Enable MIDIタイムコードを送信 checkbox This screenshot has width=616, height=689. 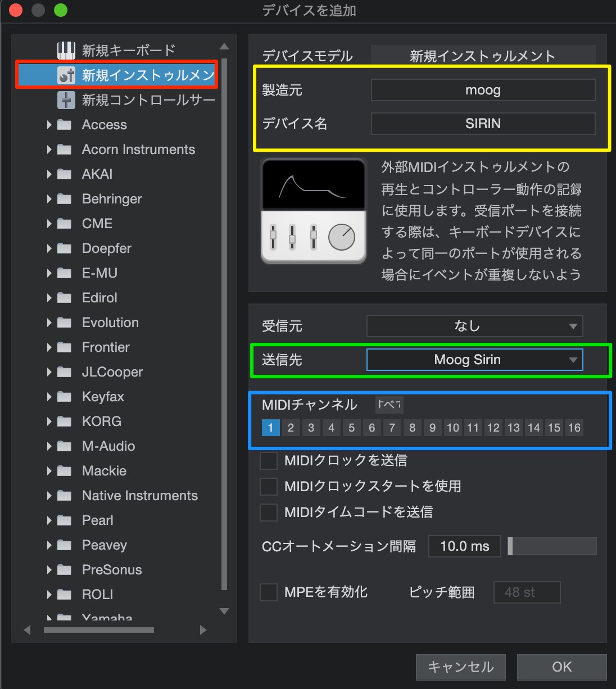pos(269,512)
